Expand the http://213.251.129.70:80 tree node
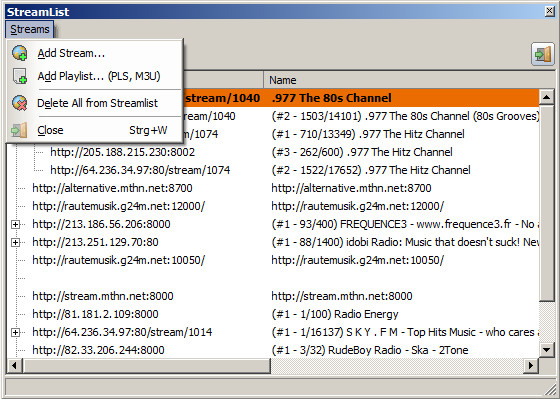560x399 pixels. (x=15, y=242)
